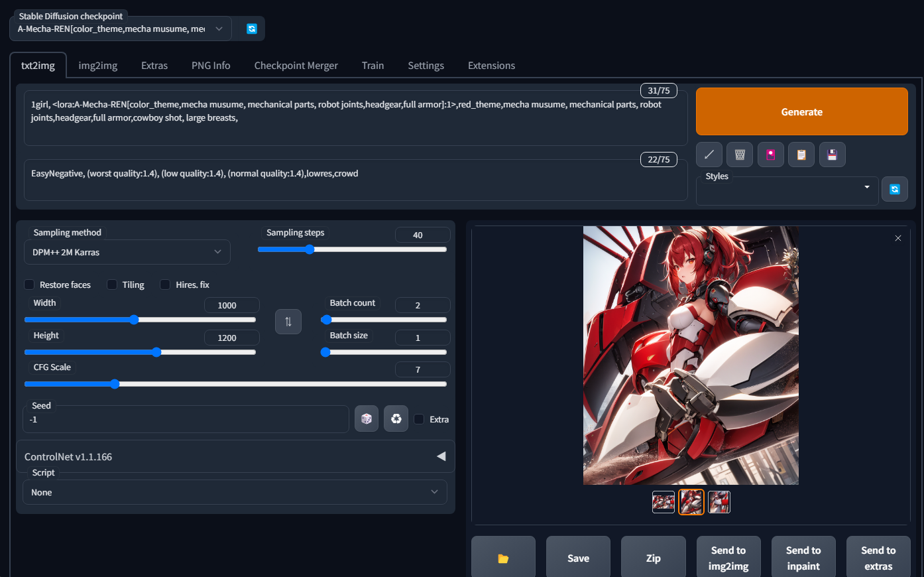Screen dimensions: 924x577
Task: Toggle the Tiling checkbox
Action: [x=113, y=285]
